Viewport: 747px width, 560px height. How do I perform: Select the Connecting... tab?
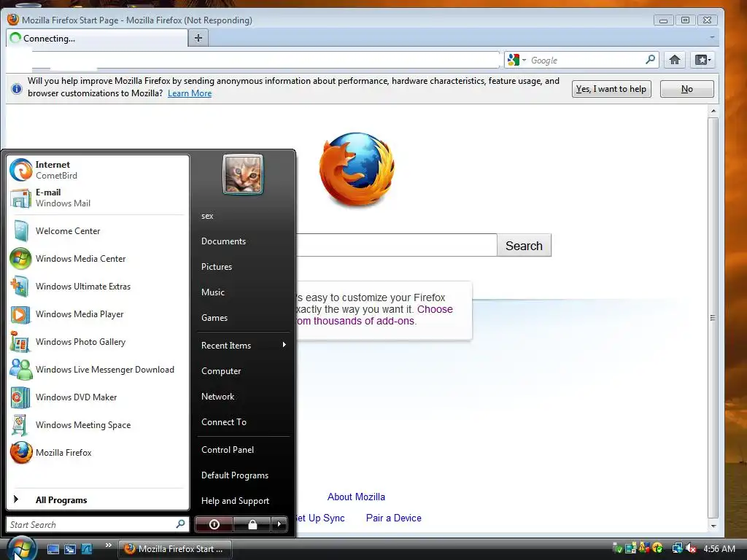(97, 38)
